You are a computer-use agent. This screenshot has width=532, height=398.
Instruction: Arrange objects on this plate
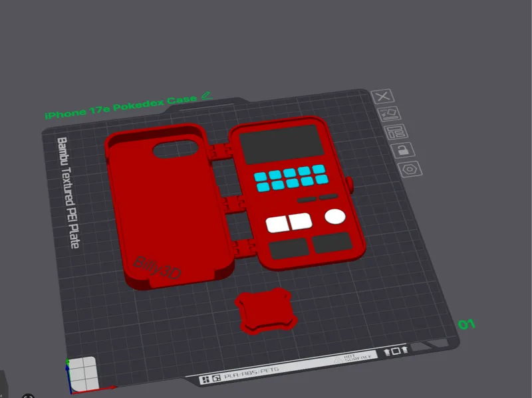pyautogui.click(x=396, y=132)
